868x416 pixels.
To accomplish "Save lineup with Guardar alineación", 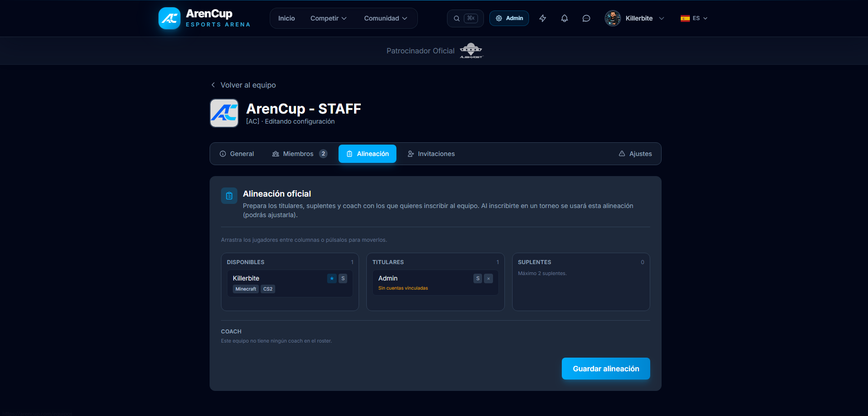I will 606,369.
